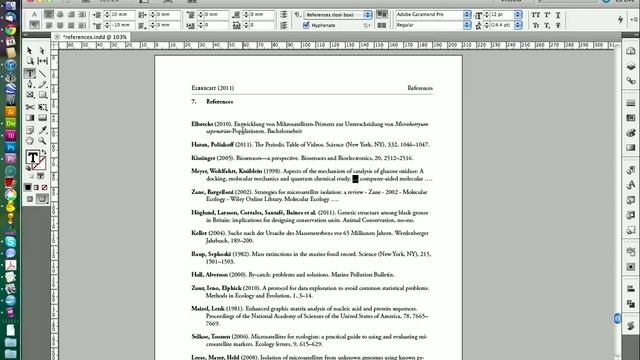Click the Quick Apply lightning icon
The image size is (640, 360).
point(620,19)
